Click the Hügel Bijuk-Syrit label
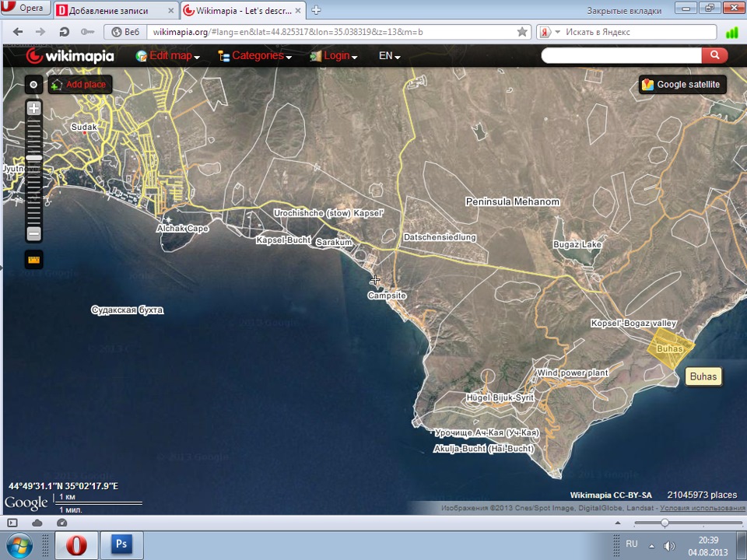The height and width of the screenshot is (560, 747). (x=500, y=397)
